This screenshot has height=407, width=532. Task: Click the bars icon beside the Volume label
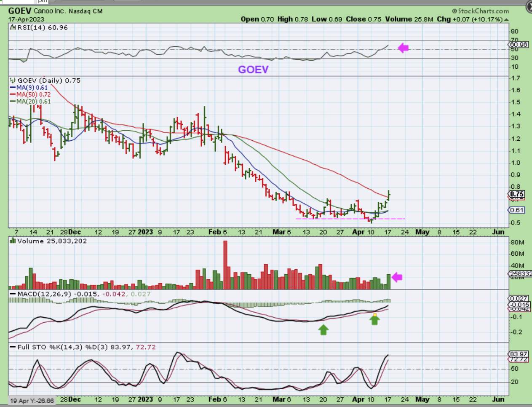point(13,241)
